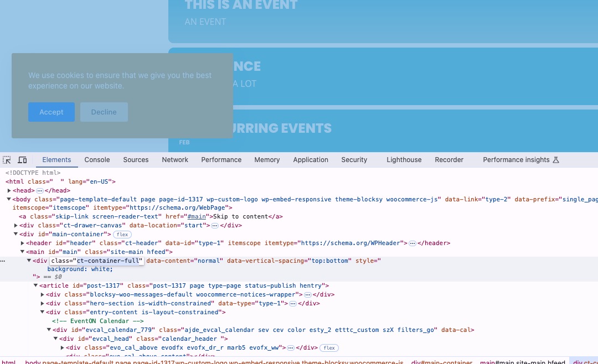Select the background: white style text
Viewport: 598px width, 364px height.
pyautogui.click(x=80, y=269)
